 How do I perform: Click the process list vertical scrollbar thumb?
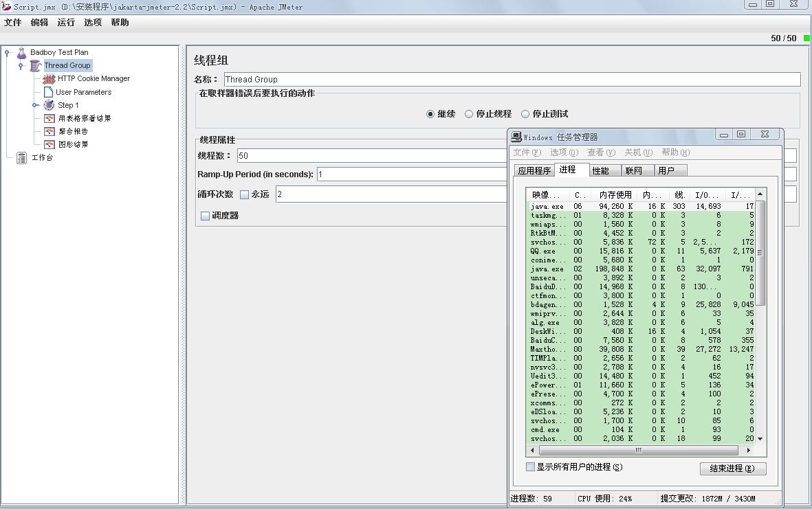coord(760,252)
